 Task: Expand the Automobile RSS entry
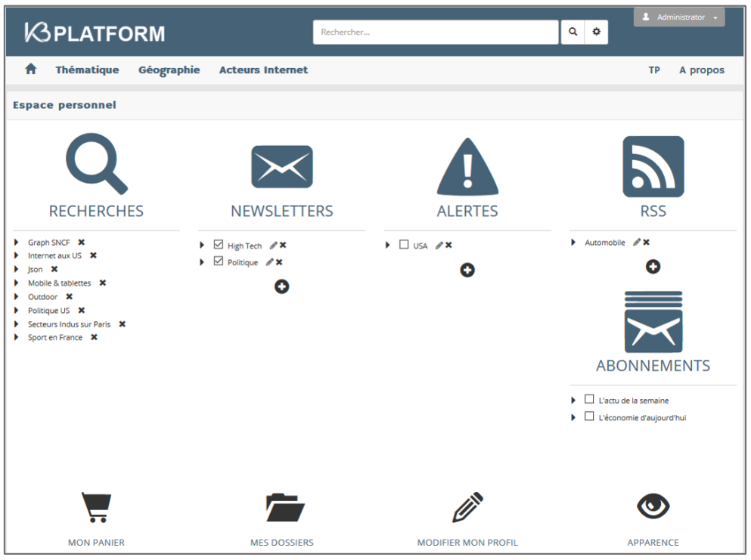pos(573,243)
